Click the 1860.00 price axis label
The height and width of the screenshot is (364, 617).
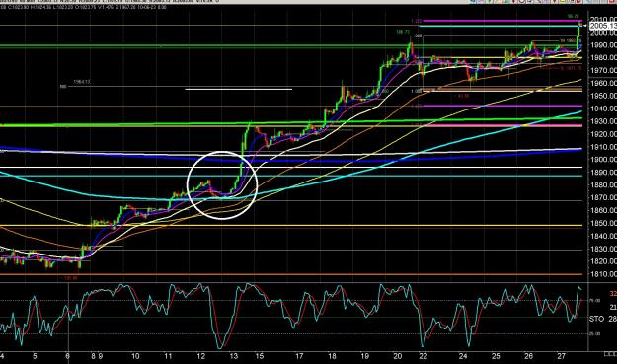click(x=603, y=210)
